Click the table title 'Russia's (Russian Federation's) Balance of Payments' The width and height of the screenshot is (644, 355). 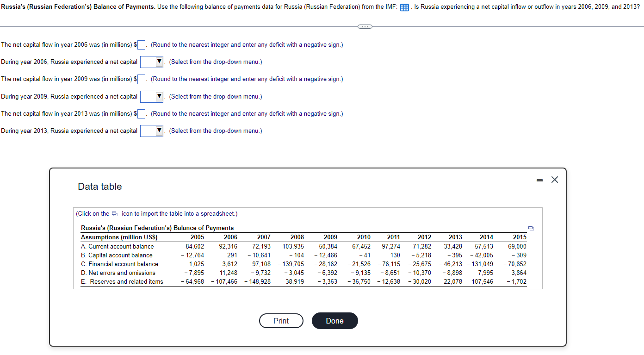pyautogui.click(x=157, y=228)
